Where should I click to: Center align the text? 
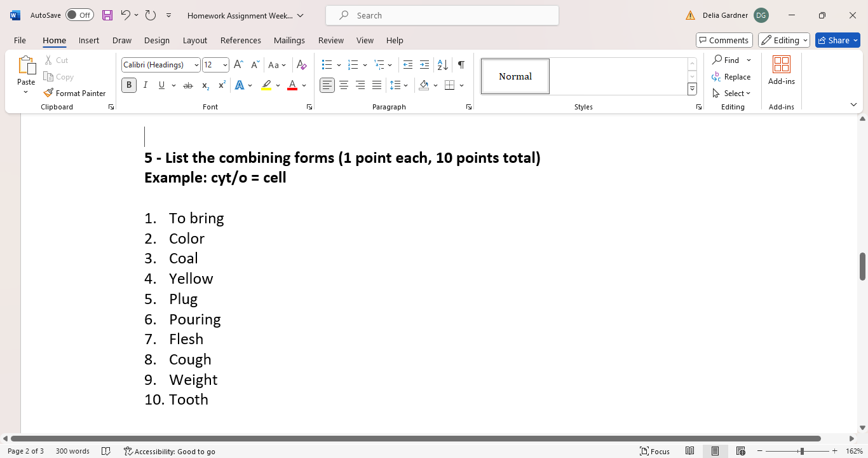coord(344,85)
